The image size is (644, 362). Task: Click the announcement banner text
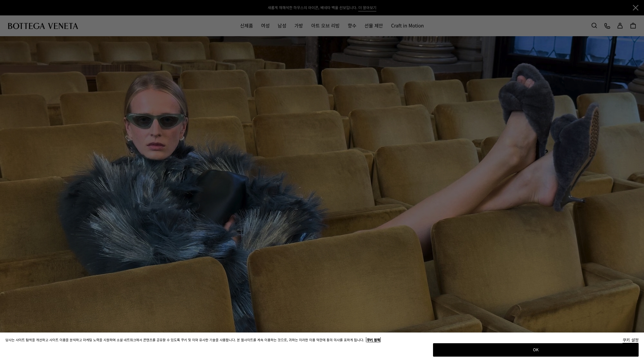[x=312, y=8]
